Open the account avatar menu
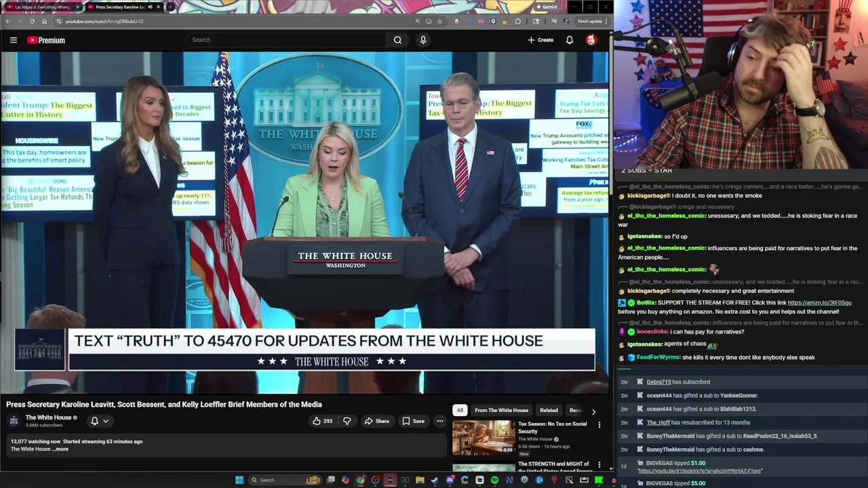Image resolution: width=868 pixels, height=488 pixels. [591, 40]
